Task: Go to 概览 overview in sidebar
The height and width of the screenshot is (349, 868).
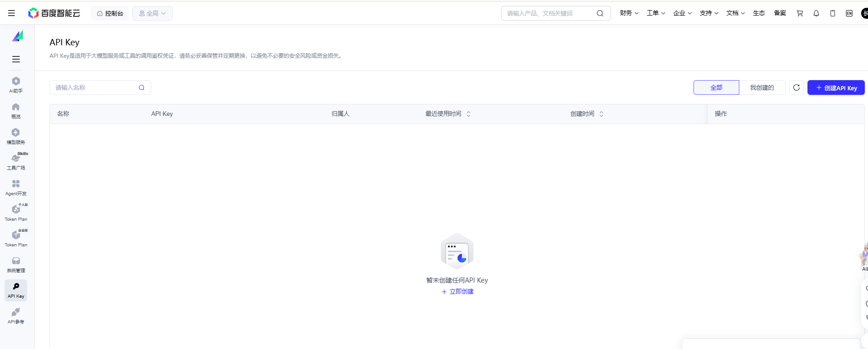Action: pyautogui.click(x=16, y=111)
